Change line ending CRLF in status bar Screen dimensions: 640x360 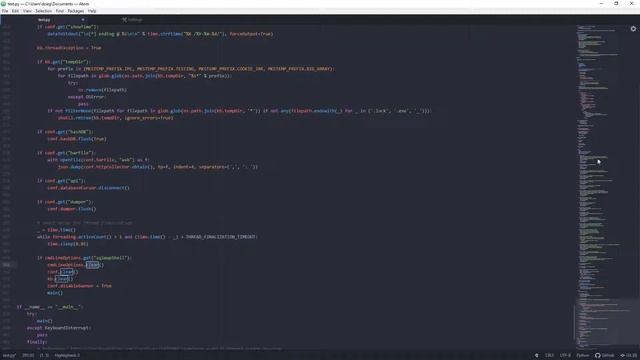[x=549, y=356]
